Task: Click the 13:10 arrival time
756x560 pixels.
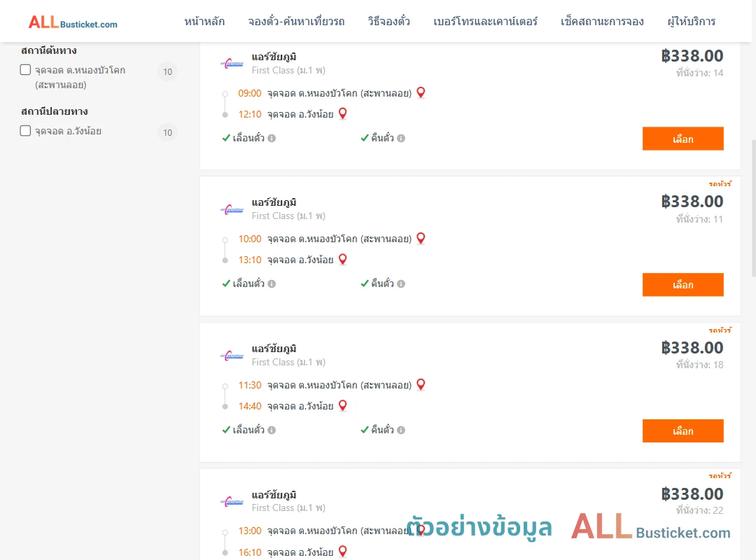Action: point(250,260)
